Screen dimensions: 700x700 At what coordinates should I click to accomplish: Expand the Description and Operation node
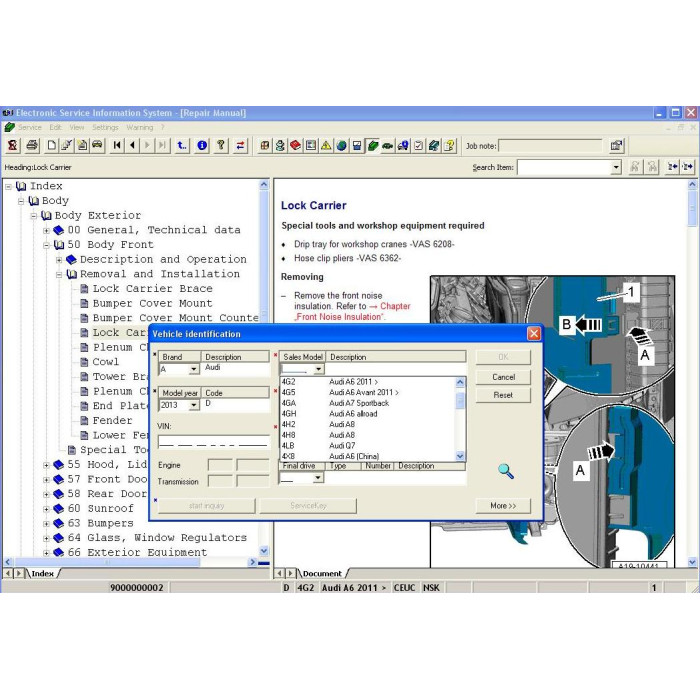58,260
